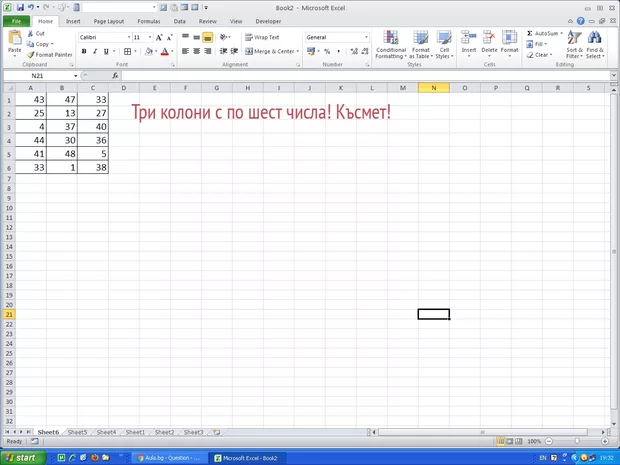The height and width of the screenshot is (465, 620).
Task: Open the Name Box dropdown arrow
Action: tap(76, 76)
